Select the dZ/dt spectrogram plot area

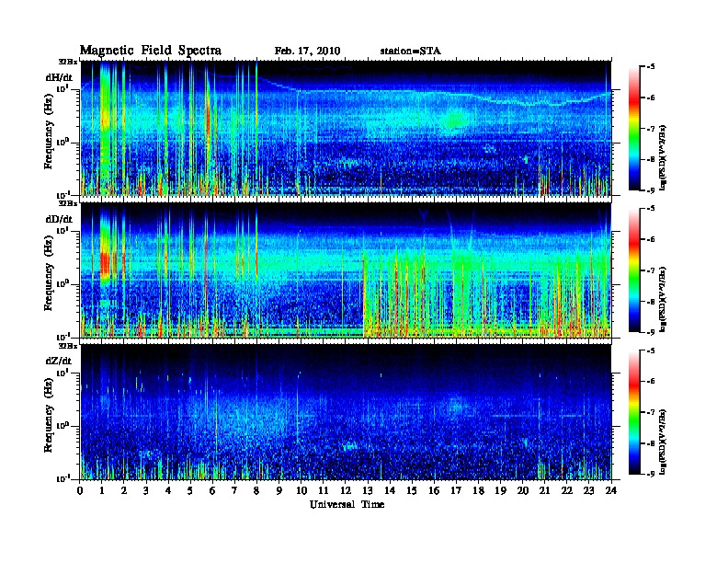pos(347,411)
